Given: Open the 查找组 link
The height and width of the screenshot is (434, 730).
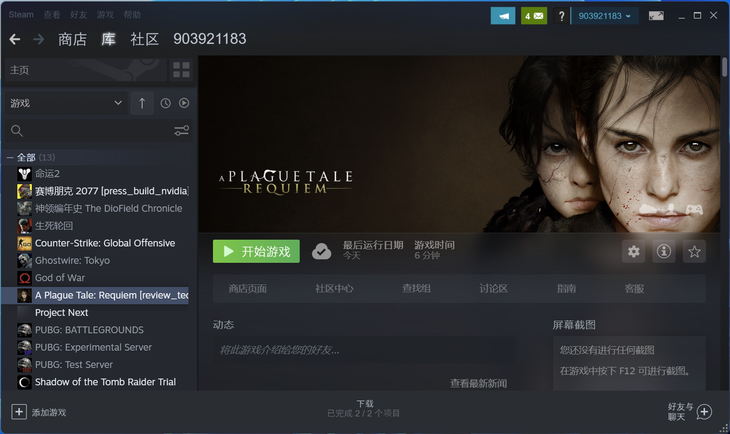Looking at the screenshot, I should [x=416, y=289].
